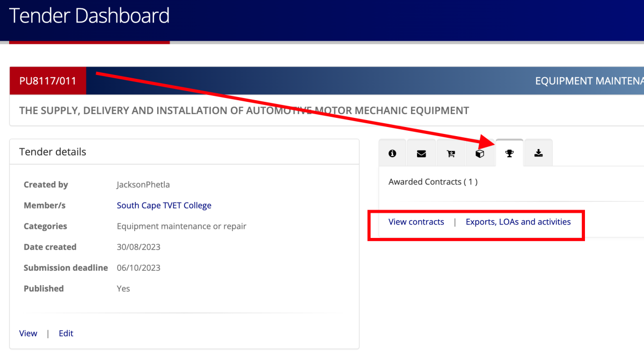
Task: Open the download tray tab icon
Action: [538, 153]
